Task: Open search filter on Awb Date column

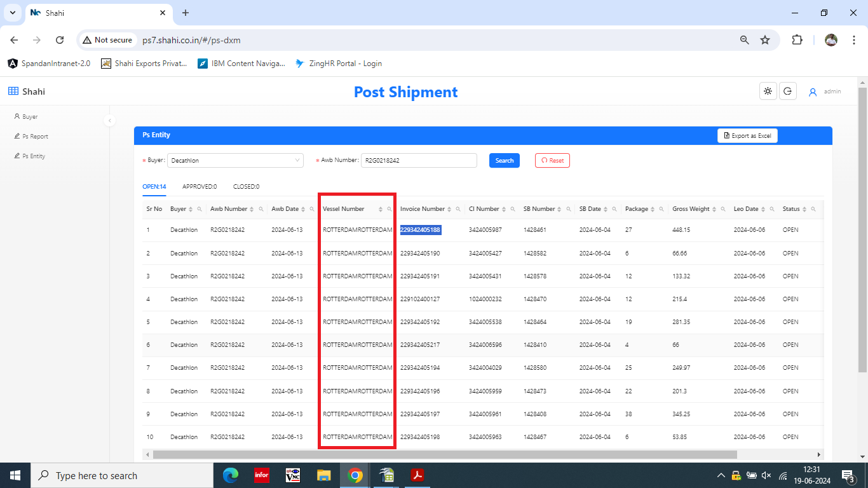Action: point(311,209)
